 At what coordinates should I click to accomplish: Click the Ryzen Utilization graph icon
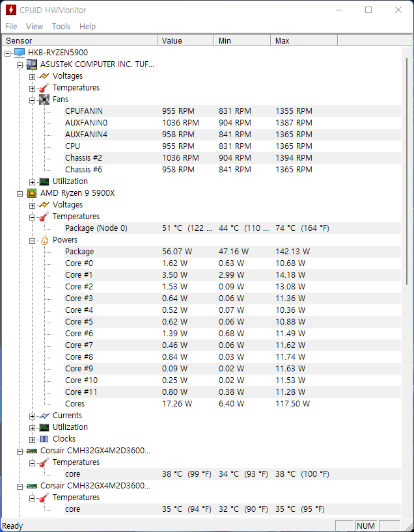click(x=44, y=427)
